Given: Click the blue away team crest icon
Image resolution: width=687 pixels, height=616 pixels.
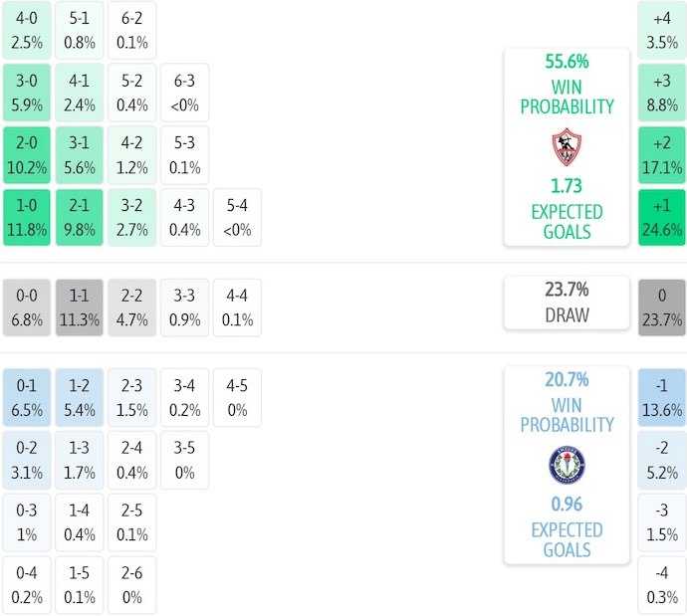Looking at the screenshot, I should (567, 465).
